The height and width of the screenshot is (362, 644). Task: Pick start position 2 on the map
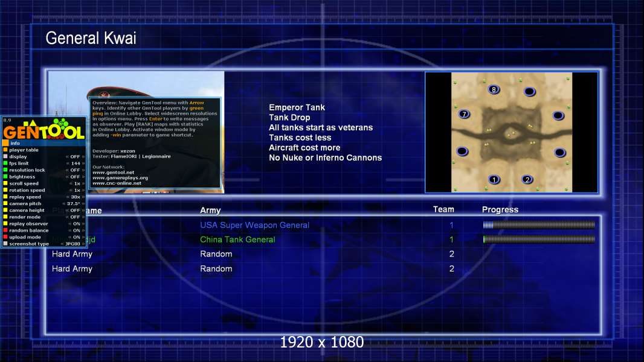(527, 179)
